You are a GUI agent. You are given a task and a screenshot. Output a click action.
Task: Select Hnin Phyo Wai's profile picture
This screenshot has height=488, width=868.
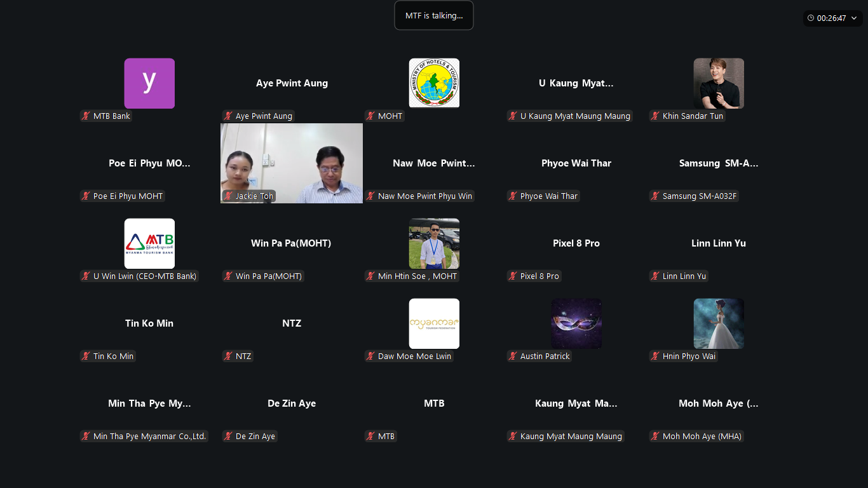coord(719,323)
